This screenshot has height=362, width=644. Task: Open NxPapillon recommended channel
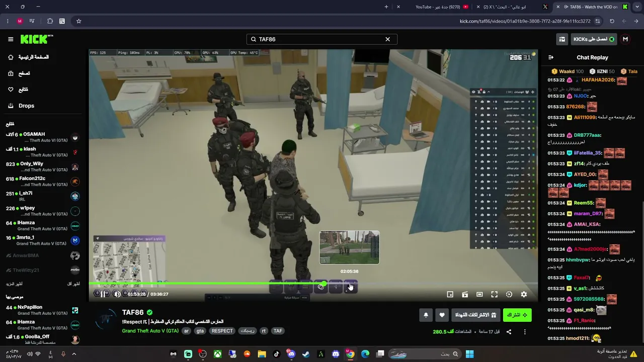click(43, 310)
